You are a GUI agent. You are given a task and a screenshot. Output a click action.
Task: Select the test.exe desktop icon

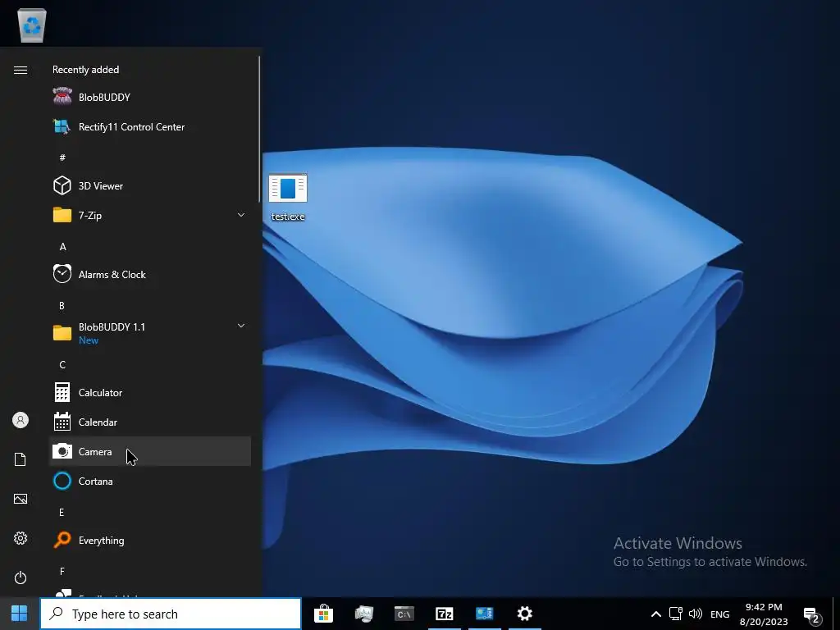point(288,197)
